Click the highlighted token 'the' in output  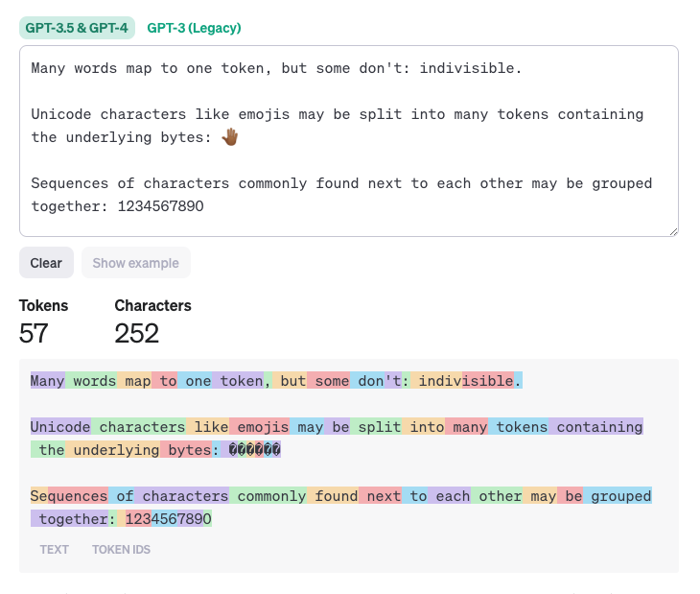(48, 450)
